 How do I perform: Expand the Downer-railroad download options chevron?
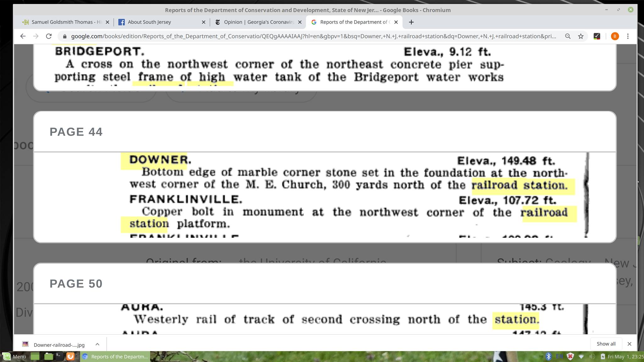tap(97, 344)
